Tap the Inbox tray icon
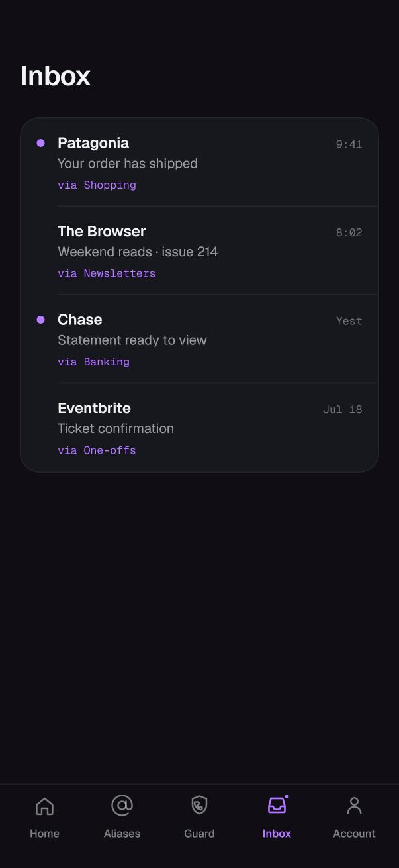This screenshot has height=868, width=399. point(277,806)
